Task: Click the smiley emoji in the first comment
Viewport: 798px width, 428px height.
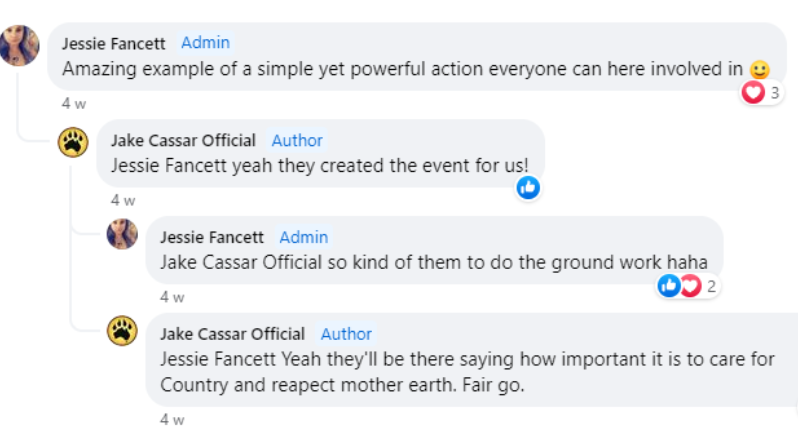Action: (x=760, y=70)
